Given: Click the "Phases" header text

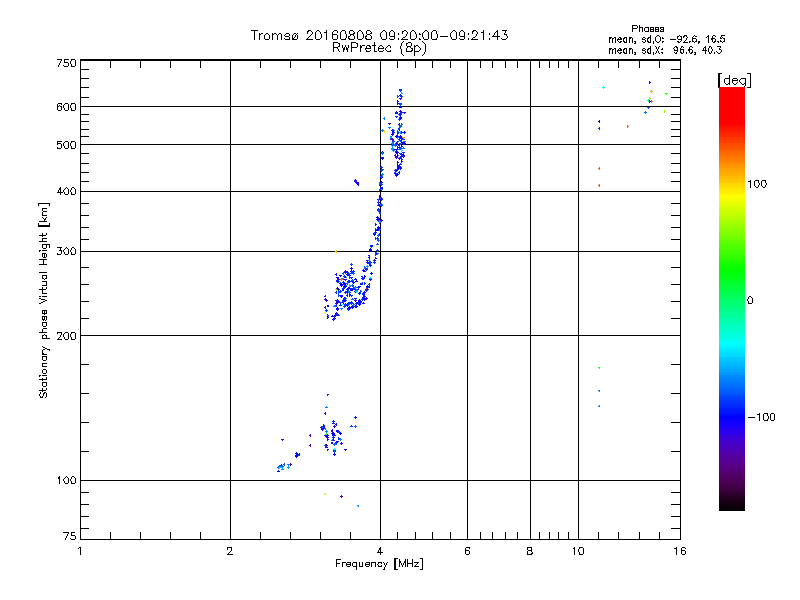Looking at the screenshot, I should (647, 29).
